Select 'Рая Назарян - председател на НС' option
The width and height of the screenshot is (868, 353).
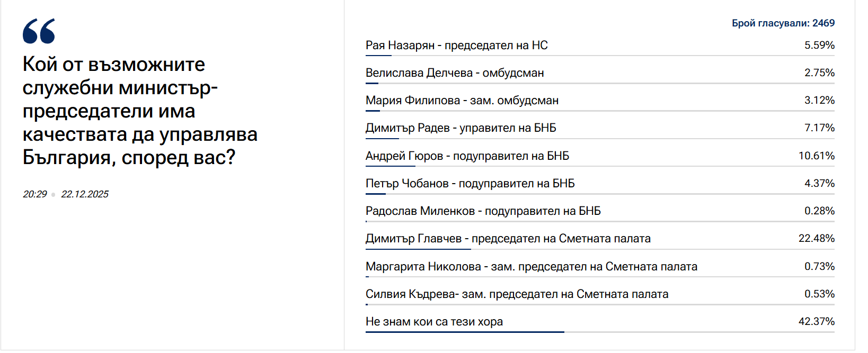tap(456, 46)
